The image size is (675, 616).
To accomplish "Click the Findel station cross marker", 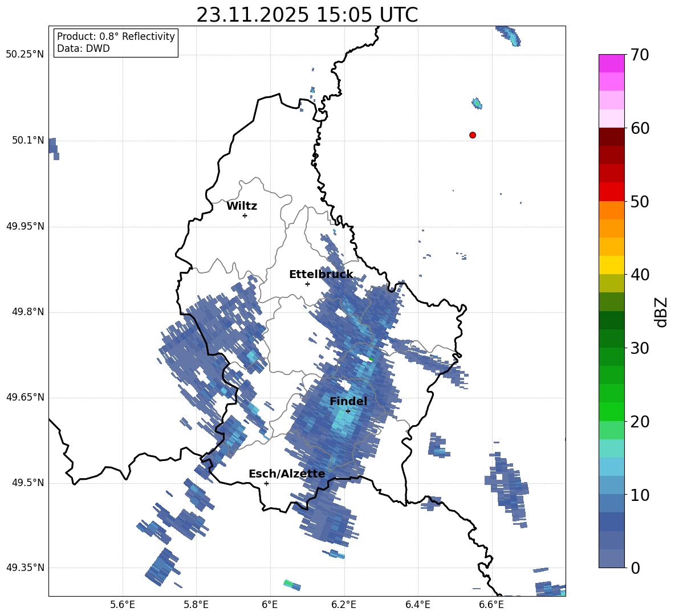I will 348,411.
